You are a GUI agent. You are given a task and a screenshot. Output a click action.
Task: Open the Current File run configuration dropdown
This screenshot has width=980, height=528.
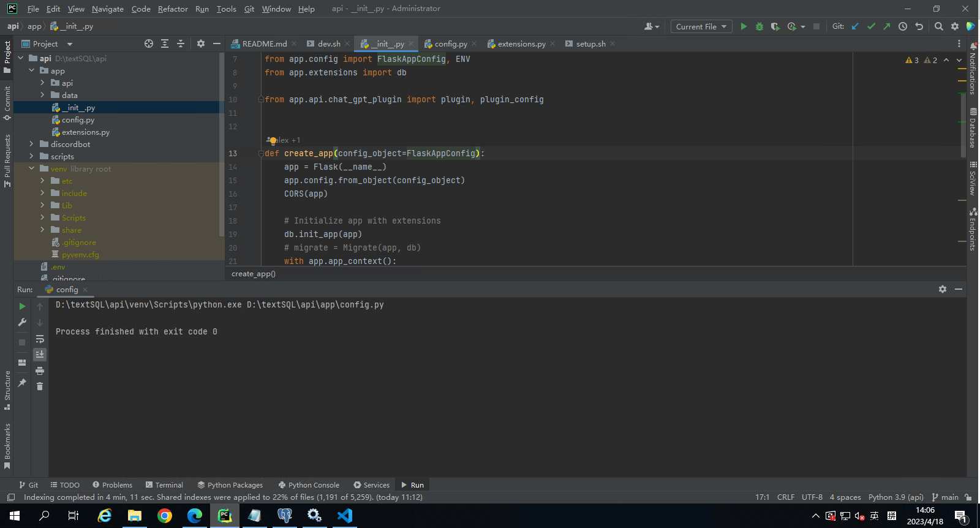[x=701, y=26]
